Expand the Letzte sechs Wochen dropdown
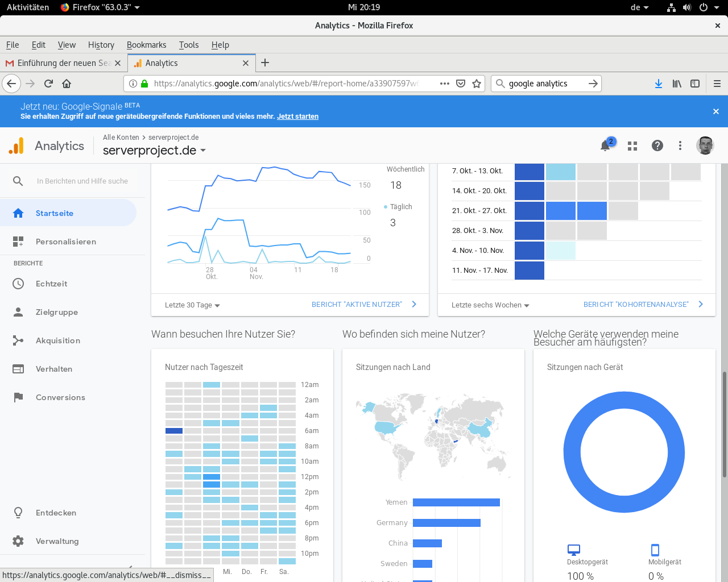 [490, 305]
